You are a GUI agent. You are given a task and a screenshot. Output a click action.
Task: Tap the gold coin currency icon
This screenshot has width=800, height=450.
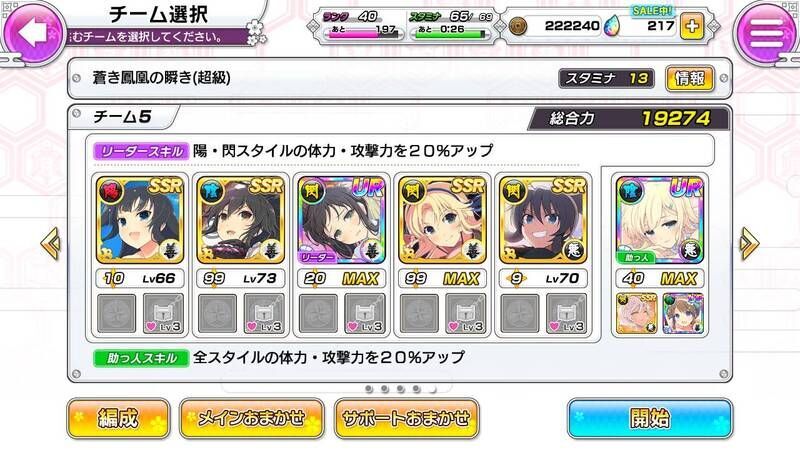tap(518, 26)
